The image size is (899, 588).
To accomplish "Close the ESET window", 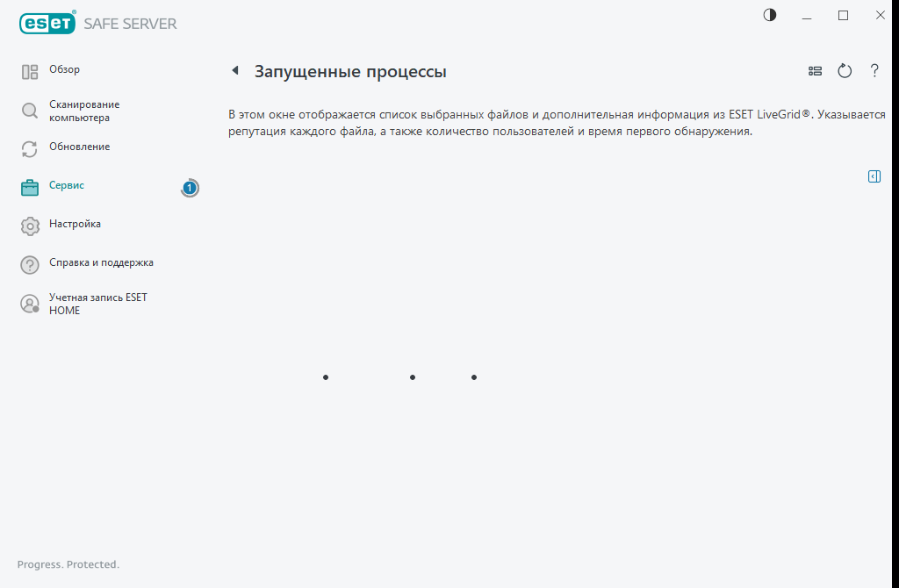I will 880,16.
